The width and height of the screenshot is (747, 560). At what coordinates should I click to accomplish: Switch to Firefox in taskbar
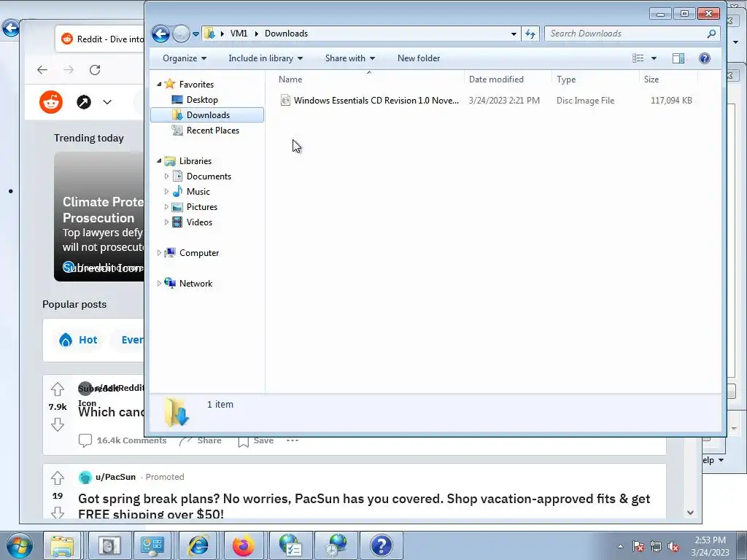244,545
